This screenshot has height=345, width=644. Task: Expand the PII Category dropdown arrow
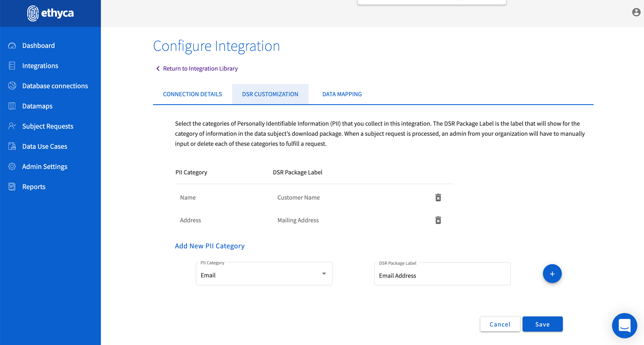[x=324, y=274]
